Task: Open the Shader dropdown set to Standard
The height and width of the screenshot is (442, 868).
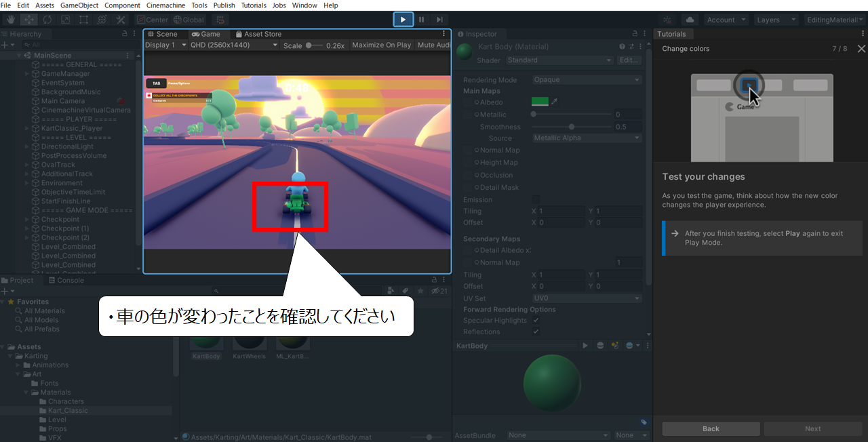Action: (x=559, y=60)
